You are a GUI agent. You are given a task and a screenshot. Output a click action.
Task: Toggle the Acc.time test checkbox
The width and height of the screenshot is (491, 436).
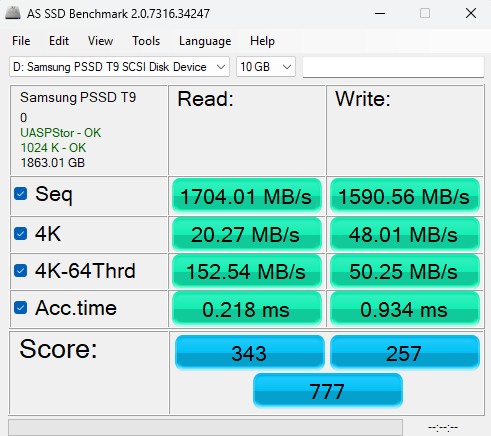pyautogui.click(x=21, y=308)
